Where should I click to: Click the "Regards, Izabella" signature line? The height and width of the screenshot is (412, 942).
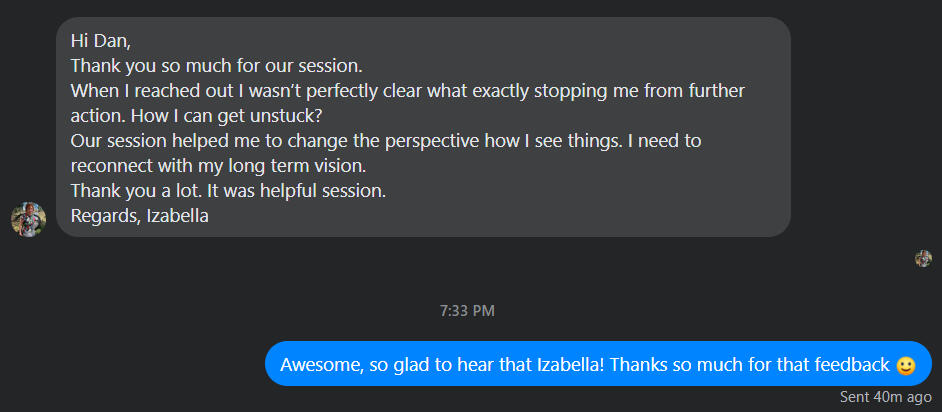click(139, 215)
